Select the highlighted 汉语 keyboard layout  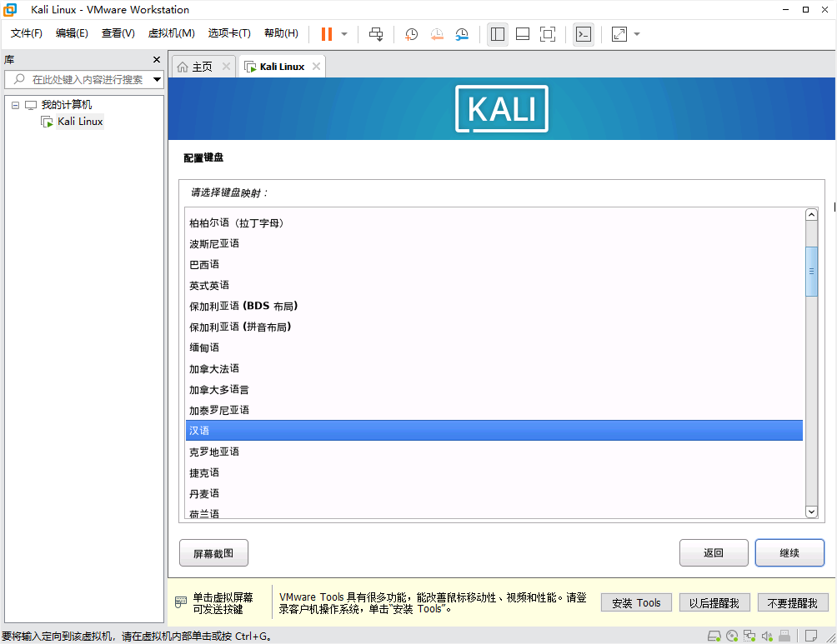click(x=494, y=431)
